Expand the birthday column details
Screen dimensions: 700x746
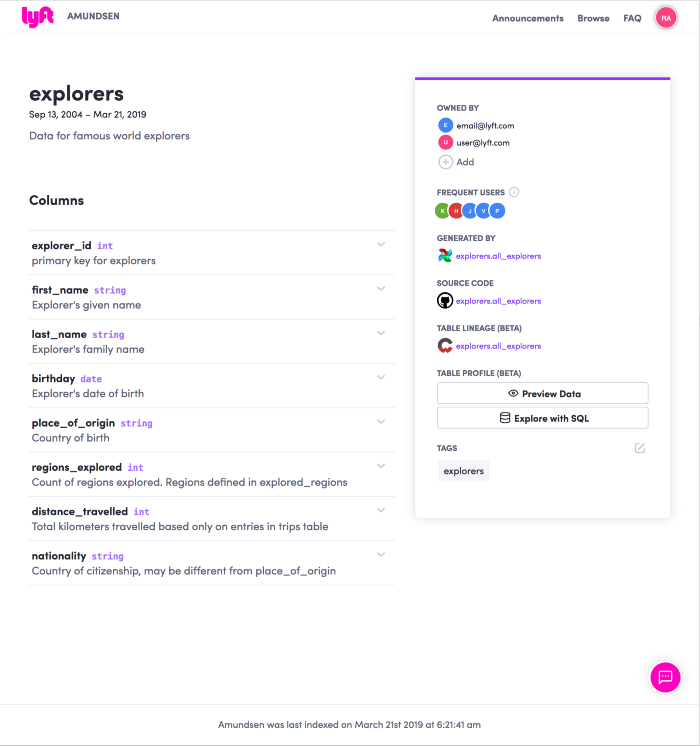(381, 378)
